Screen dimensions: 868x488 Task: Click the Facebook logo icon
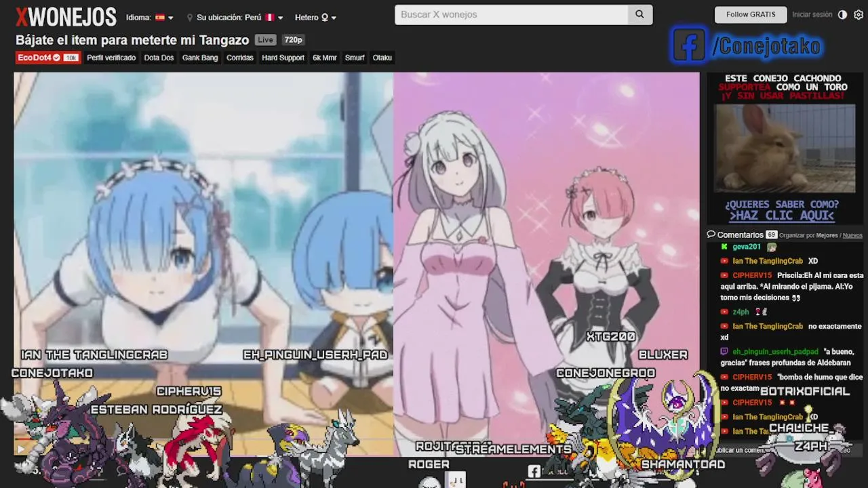pos(689,45)
